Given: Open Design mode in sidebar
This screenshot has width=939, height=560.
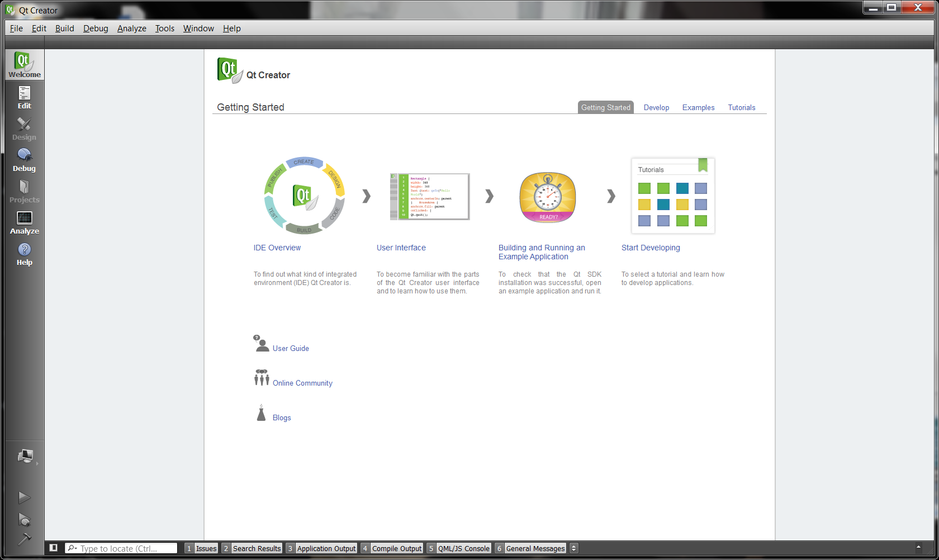Looking at the screenshot, I should point(25,128).
